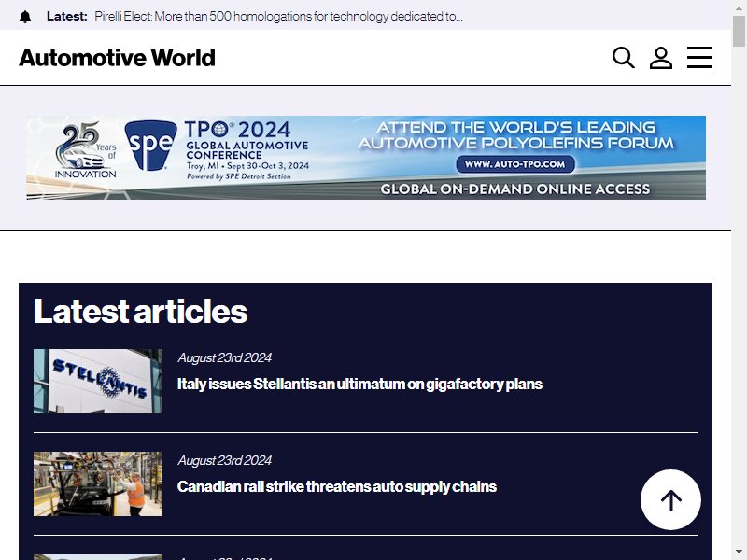This screenshot has height=560, width=747.
Task: Open the site search magnifier
Action: (x=623, y=58)
